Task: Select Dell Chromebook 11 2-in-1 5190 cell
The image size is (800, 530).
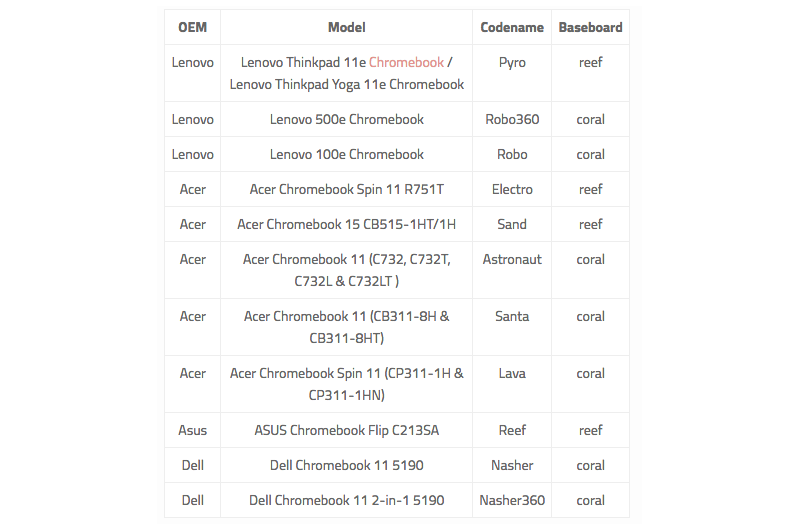Action: pos(346,500)
